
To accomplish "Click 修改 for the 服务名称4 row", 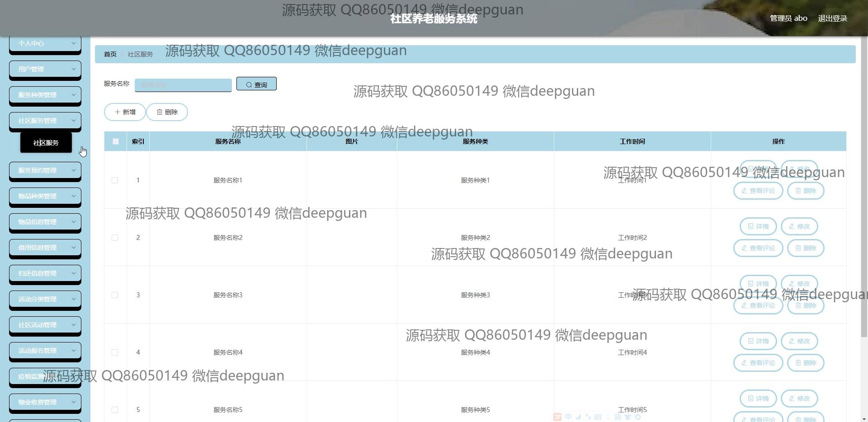I will pos(799,341).
